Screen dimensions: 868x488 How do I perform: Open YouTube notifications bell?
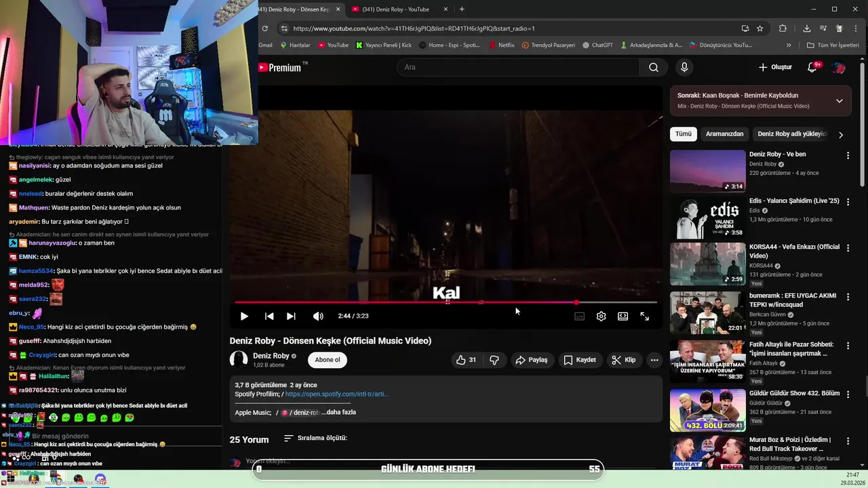(812, 67)
